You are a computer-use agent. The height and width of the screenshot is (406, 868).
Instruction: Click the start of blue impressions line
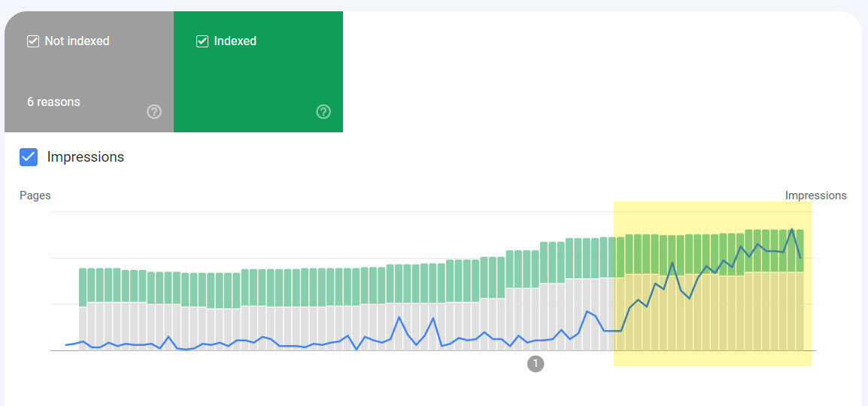[66, 345]
